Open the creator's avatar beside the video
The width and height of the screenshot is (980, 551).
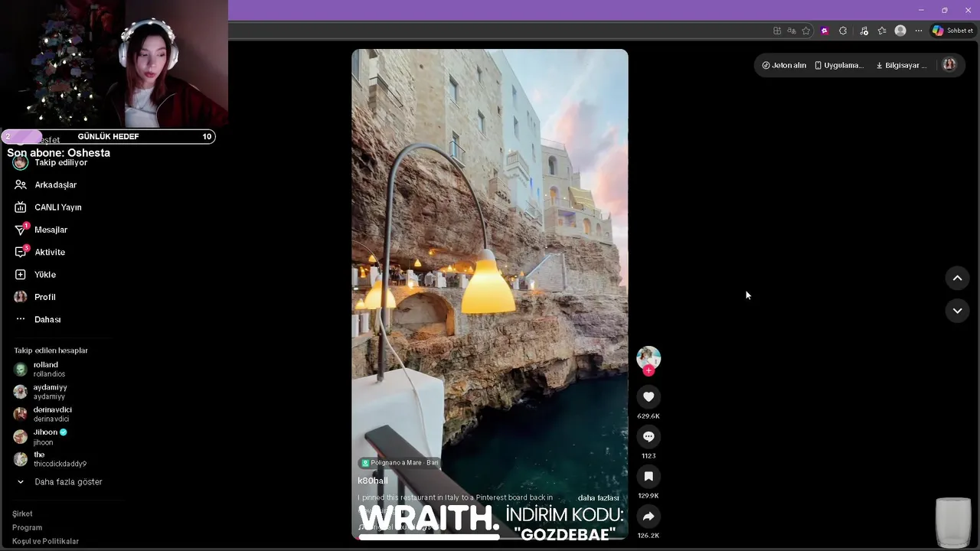tap(648, 357)
